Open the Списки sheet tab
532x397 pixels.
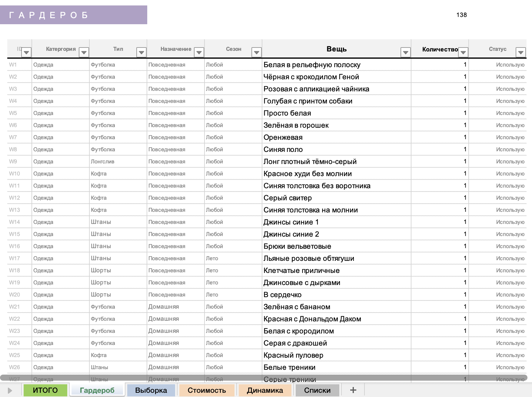pos(317,390)
